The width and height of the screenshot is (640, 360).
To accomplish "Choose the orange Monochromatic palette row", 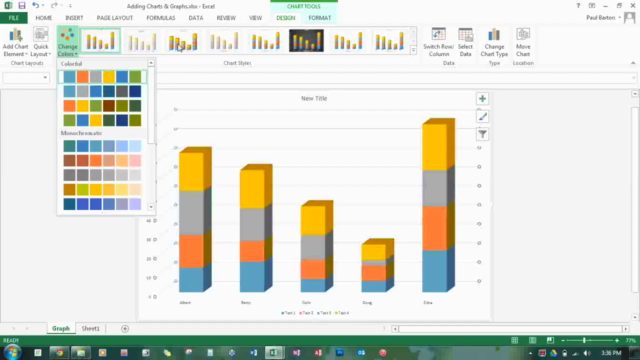I will click(x=102, y=160).
